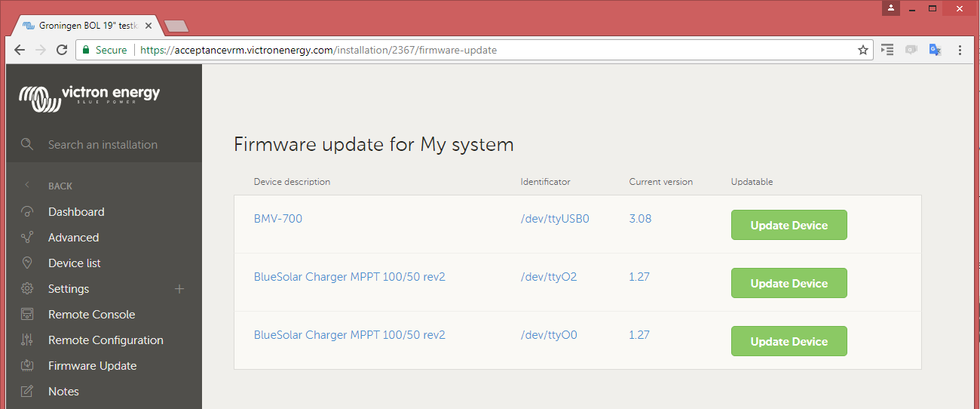
Task: Open the BMV-700 device link
Action: pyautogui.click(x=277, y=219)
